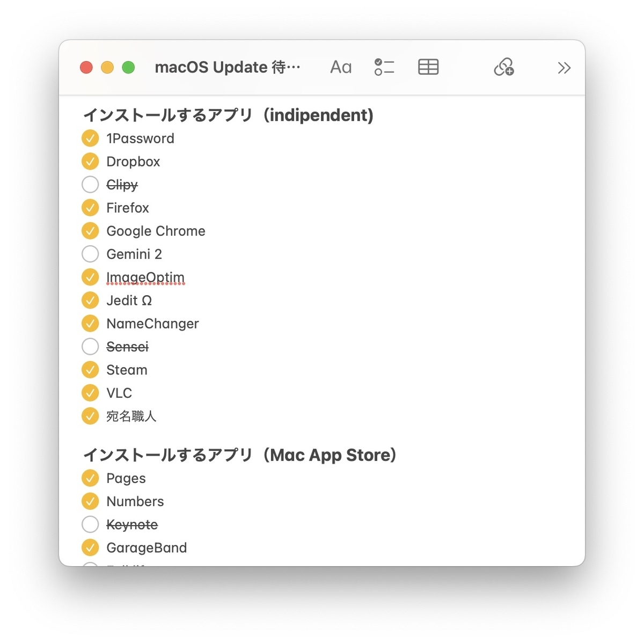
Task: Click the struck-through Keynote text
Action: (132, 524)
